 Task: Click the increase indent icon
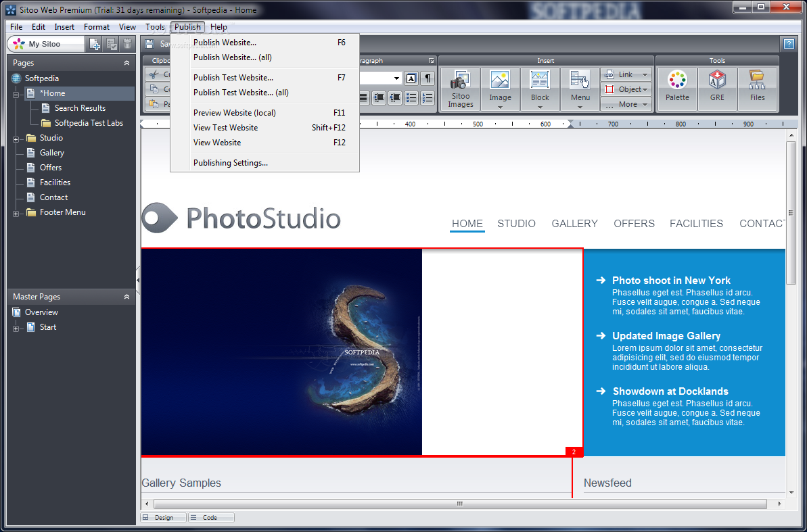click(379, 98)
